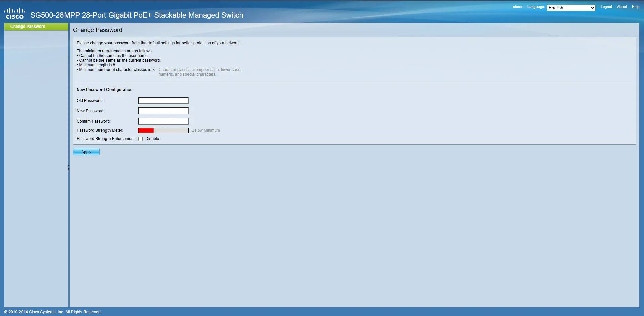Click 'The minimum requirements are as follows:' text
This screenshot has height=316, width=644.
tap(114, 51)
